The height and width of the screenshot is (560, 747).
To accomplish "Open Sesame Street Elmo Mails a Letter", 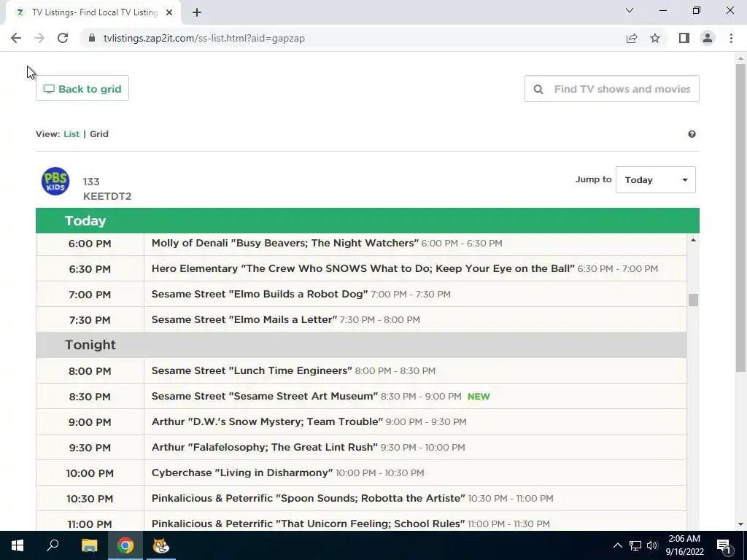I will click(x=244, y=319).
